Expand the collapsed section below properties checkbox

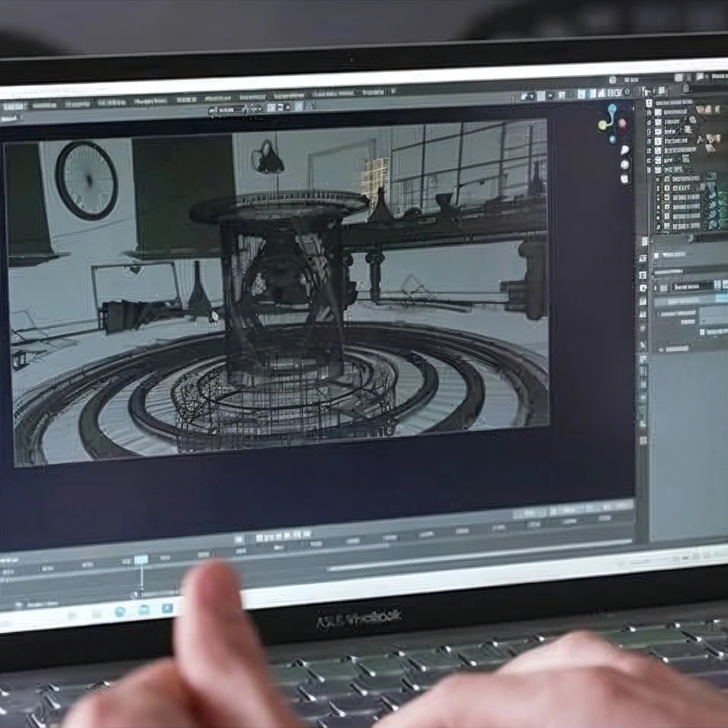[x=661, y=348]
